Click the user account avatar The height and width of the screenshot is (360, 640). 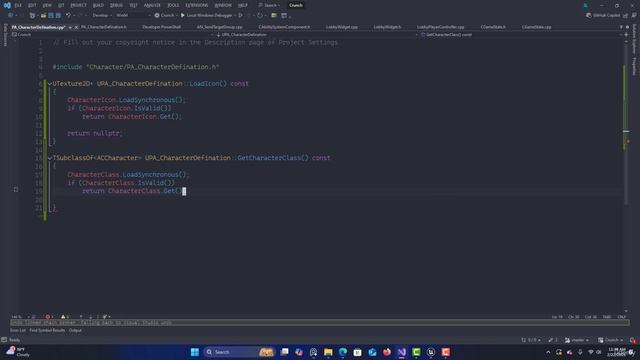(x=586, y=5)
